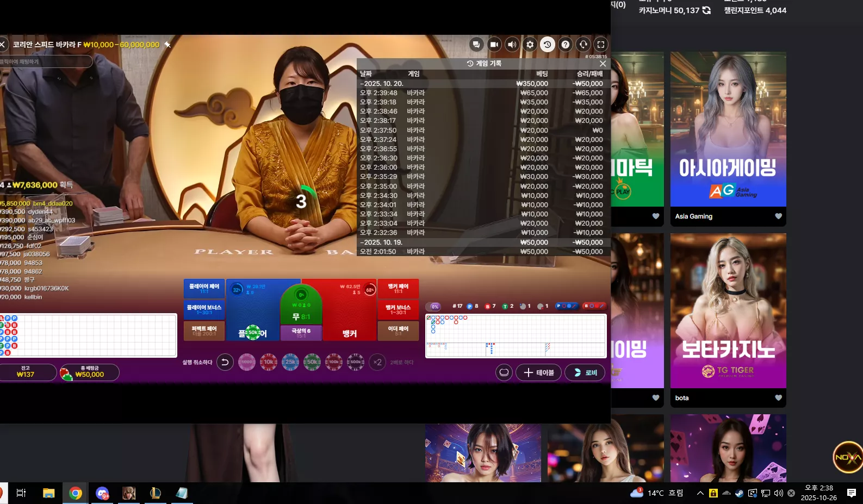Click the undo bet arrow button
The image size is (863, 504).
click(x=225, y=362)
